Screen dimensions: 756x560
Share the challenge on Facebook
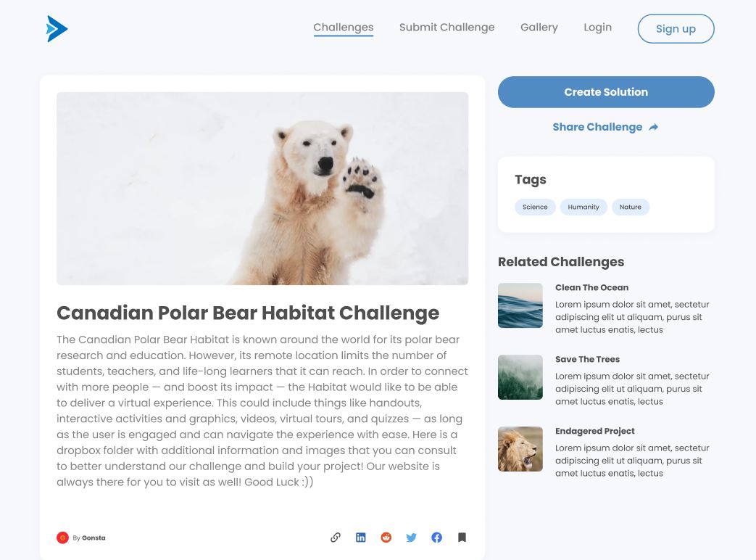point(436,538)
